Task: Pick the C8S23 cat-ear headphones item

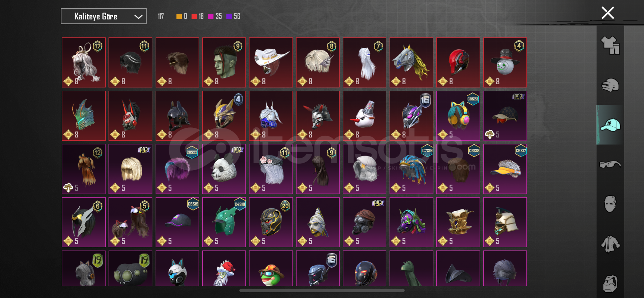Action: point(458,116)
